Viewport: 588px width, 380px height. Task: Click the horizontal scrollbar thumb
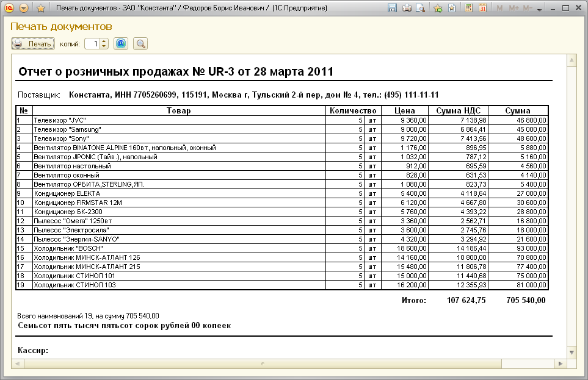point(263,364)
